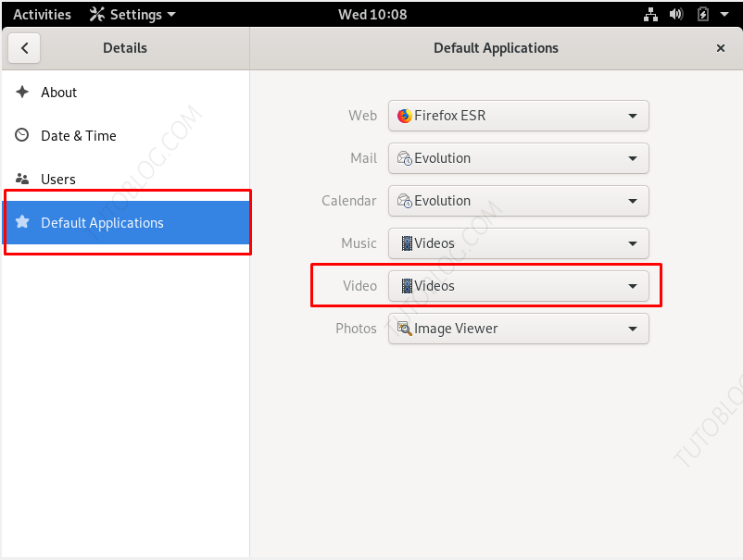This screenshot has width=743, height=560.
Task: Click the Image Viewer magnifier icon
Action: coord(405,329)
